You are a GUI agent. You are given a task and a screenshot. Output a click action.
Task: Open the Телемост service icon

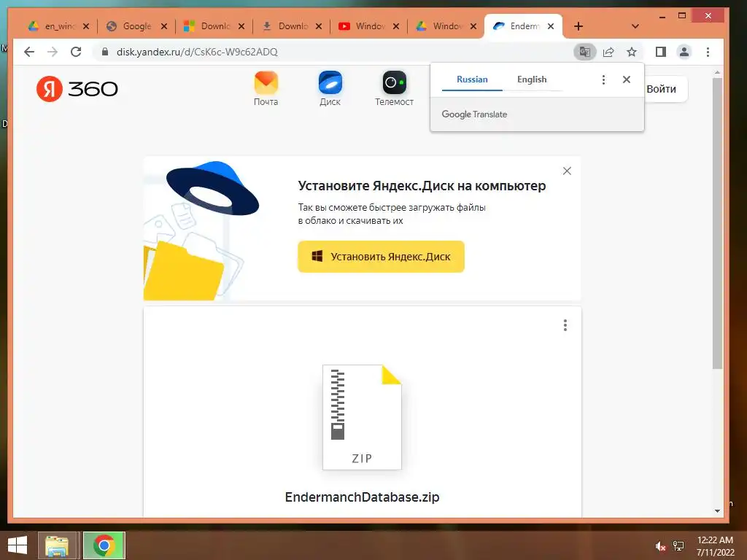tap(394, 88)
